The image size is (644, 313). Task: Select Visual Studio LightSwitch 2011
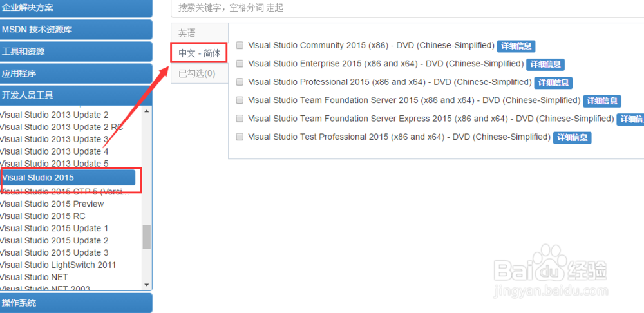58,265
